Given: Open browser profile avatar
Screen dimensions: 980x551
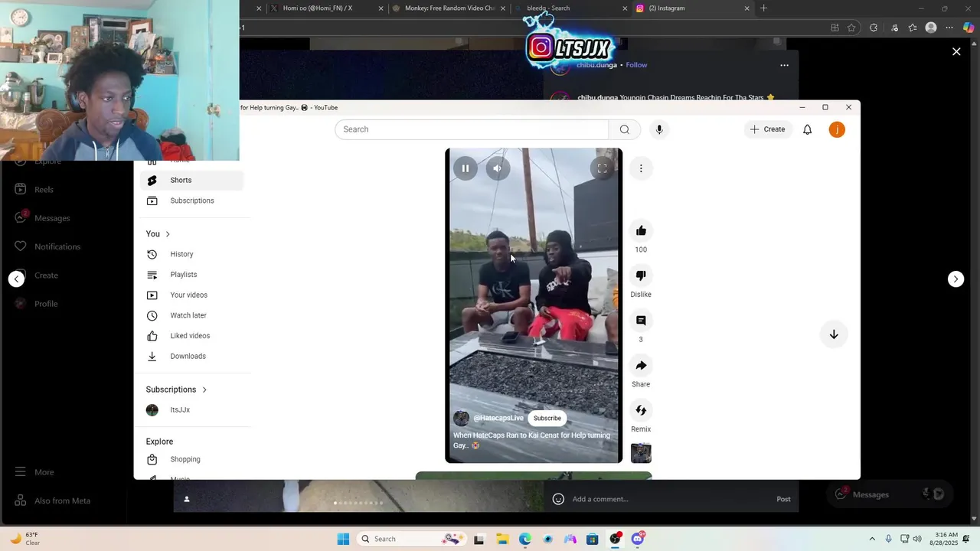Looking at the screenshot, I should click(x=931, y=28).
